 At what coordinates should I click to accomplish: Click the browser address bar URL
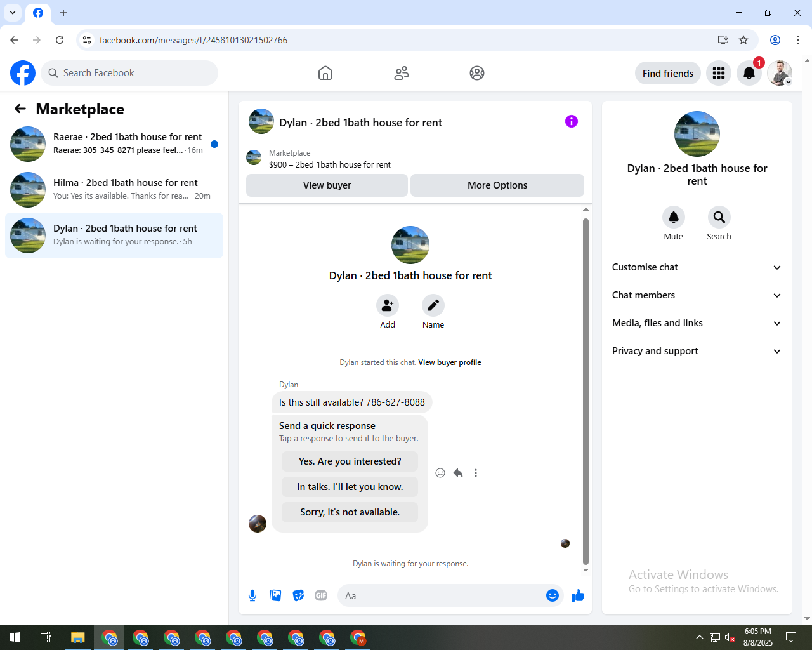(x=193, y=40)
